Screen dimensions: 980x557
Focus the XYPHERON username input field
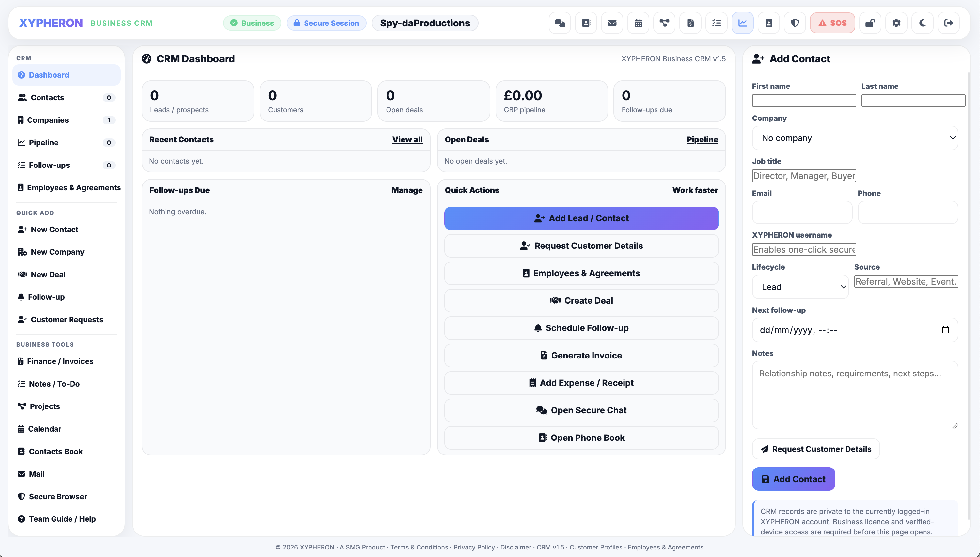pos(804,250)
